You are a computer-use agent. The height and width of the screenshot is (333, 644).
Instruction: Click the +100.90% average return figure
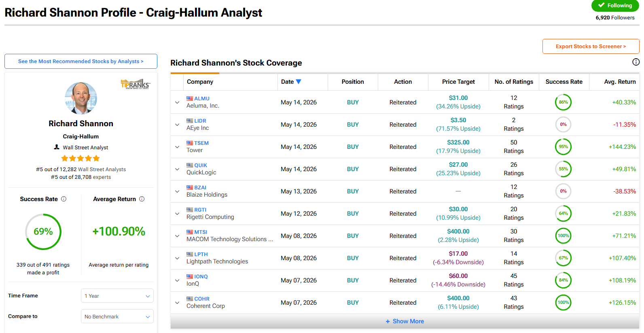pyautogui.click(x=119, y=231)
